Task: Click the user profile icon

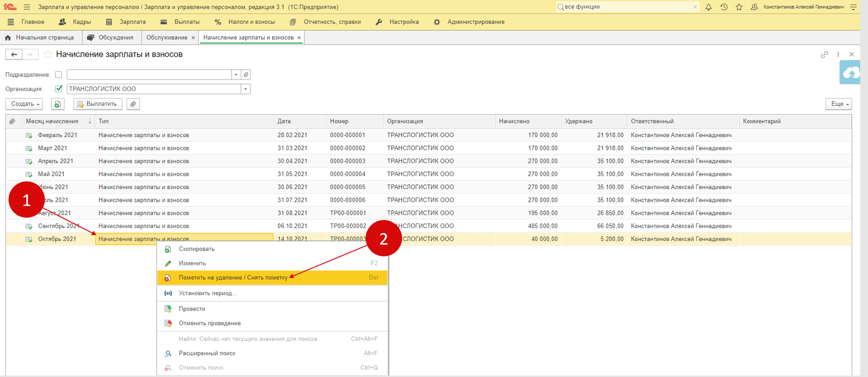Action: [x=754, y=7]
